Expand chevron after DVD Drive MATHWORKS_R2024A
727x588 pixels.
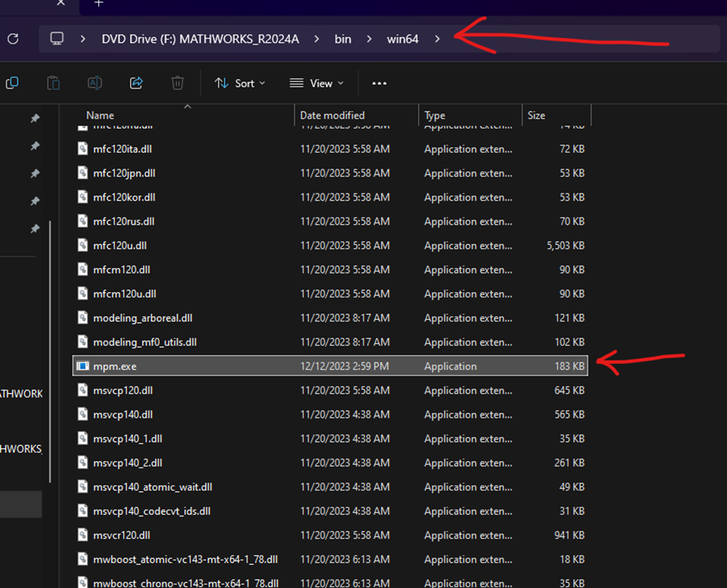coord(316,39)
